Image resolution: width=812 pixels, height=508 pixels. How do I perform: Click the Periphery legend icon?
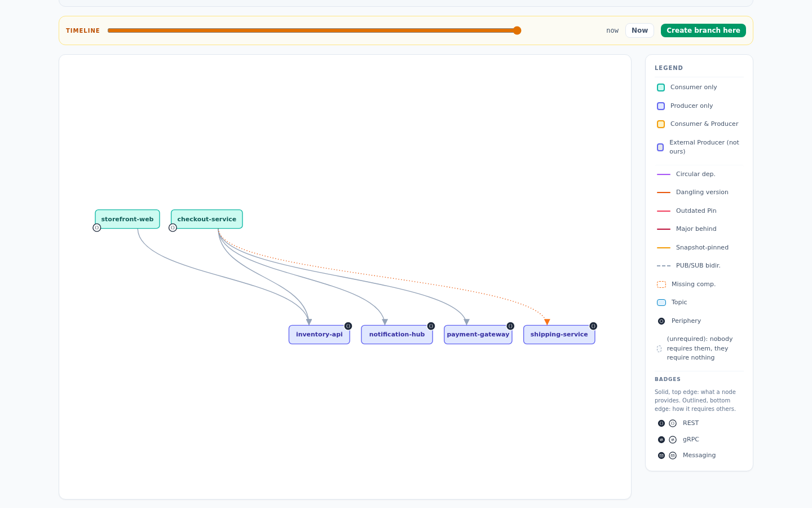click(661, 321)
